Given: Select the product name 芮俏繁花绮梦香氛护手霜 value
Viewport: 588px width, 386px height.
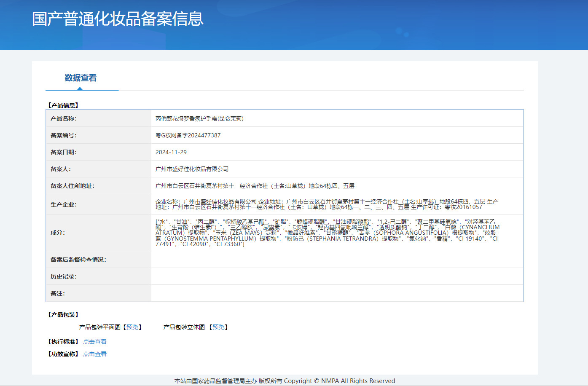Looking at the screenshot, I should point(199,118).
